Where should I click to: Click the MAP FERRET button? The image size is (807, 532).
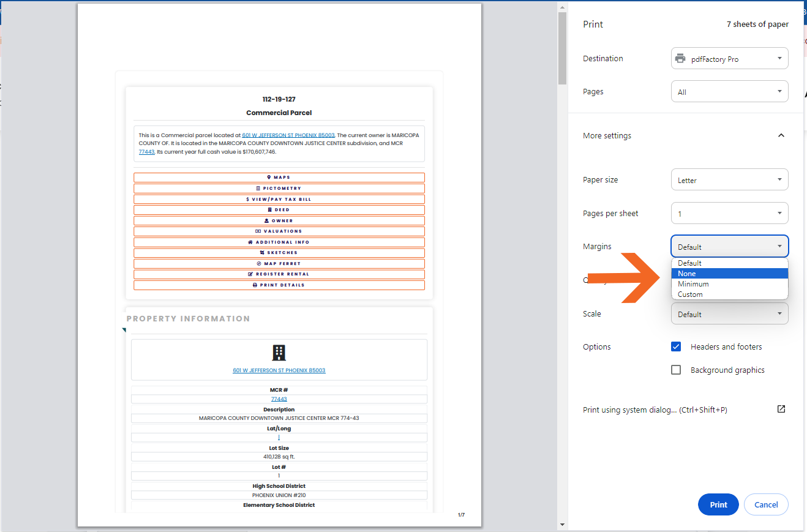279,263
